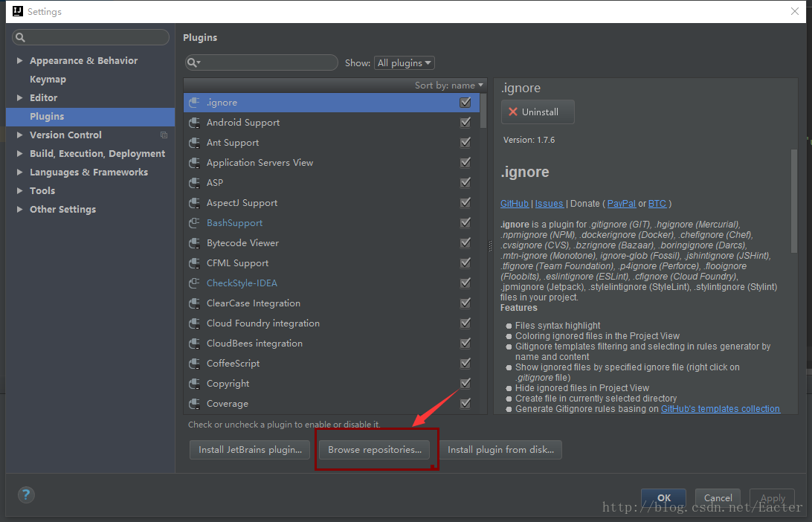Disable AspectJ Support checkbox

pyautogui.click(x=465, y=203)
